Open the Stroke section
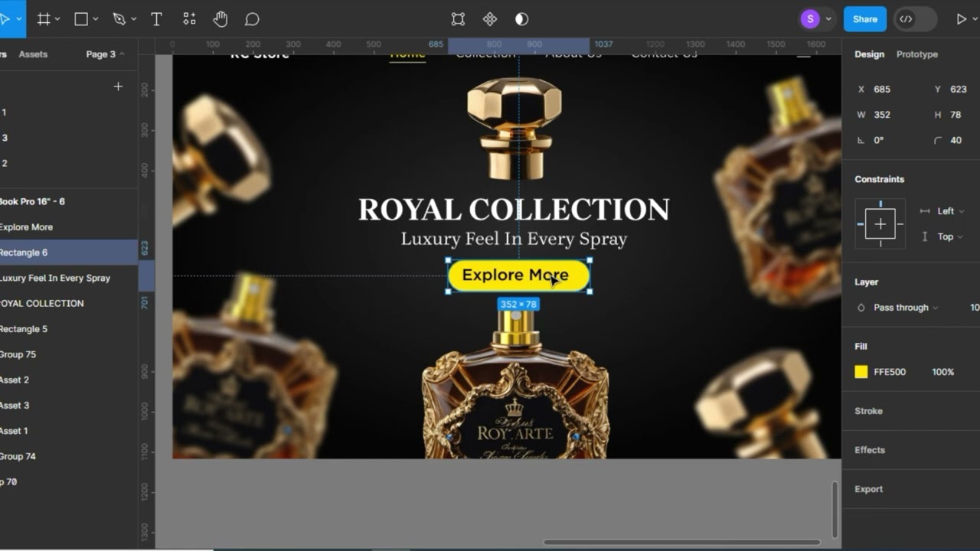Viewport: 980px width, 551px height. (x=868, y=411)
